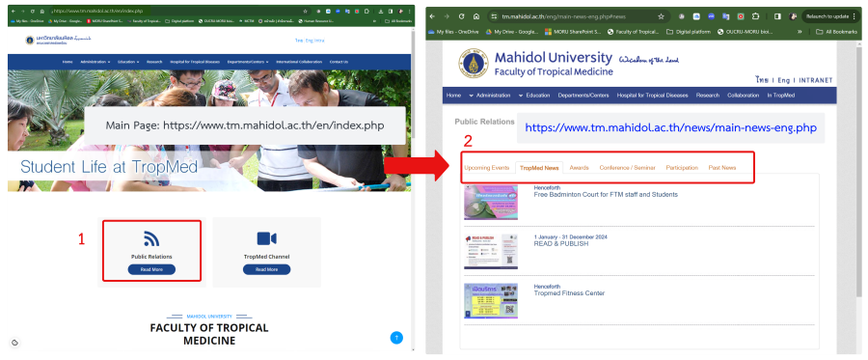Open My files - OneDrive bookmark in right browser
This screenshot has height=360, width=868.
tap(454, 32)
